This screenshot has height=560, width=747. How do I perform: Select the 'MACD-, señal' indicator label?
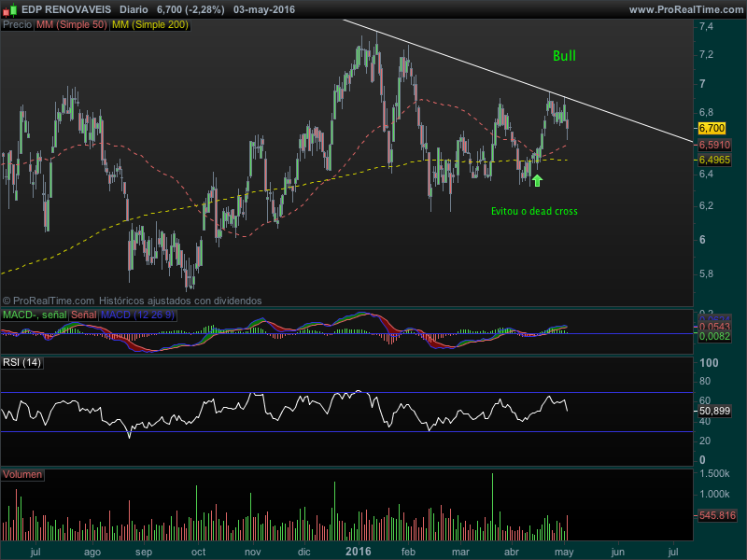click(x=35, y=315)
